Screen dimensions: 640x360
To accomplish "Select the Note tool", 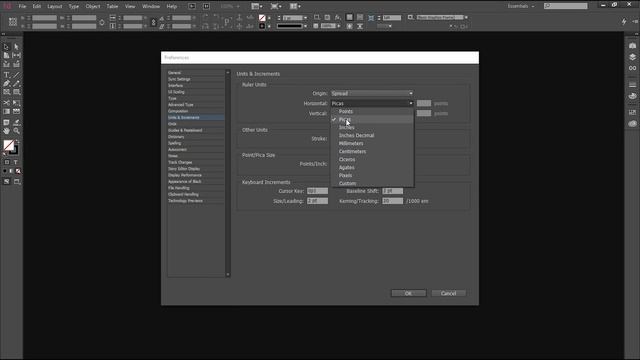I will point(7,122).
